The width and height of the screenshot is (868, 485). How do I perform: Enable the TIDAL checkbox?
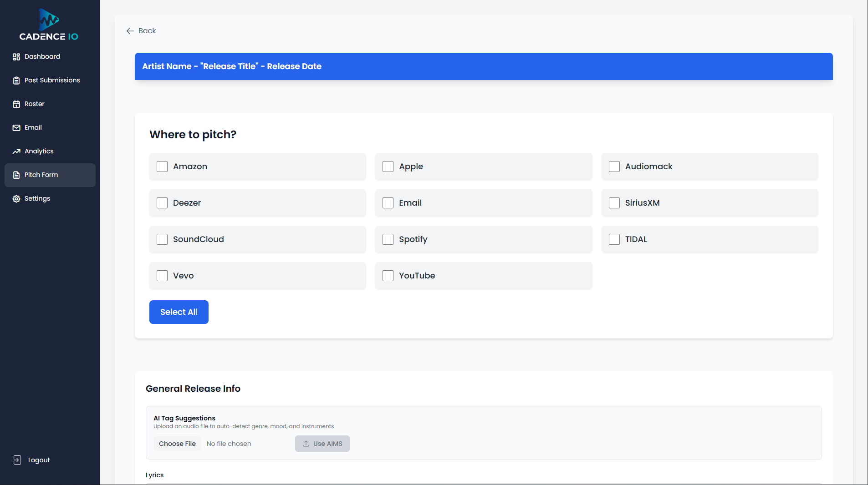pos(614,239)
